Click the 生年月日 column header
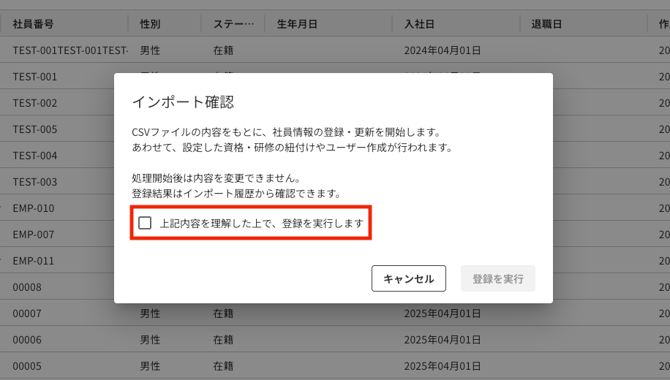670x380 pixels. (x=297, y=24)
